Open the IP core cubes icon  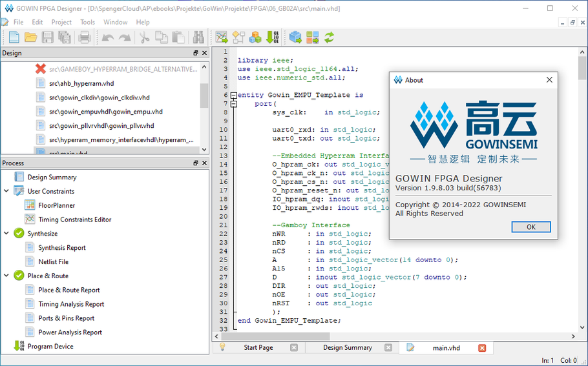tap(255, 37)
